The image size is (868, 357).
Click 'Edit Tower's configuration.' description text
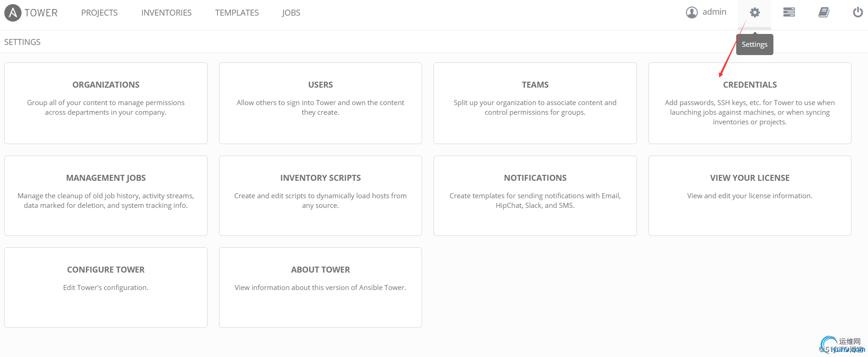(x=106, y=288)
